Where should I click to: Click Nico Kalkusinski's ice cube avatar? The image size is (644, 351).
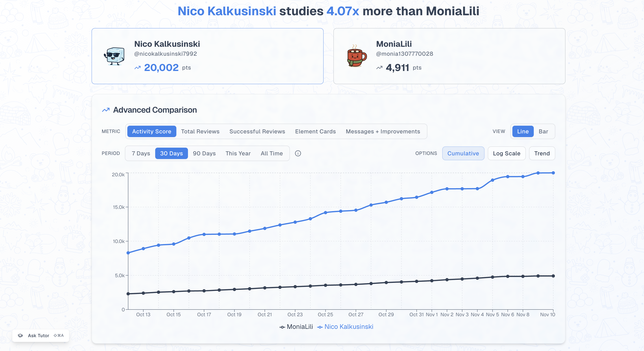click(114, 56)
